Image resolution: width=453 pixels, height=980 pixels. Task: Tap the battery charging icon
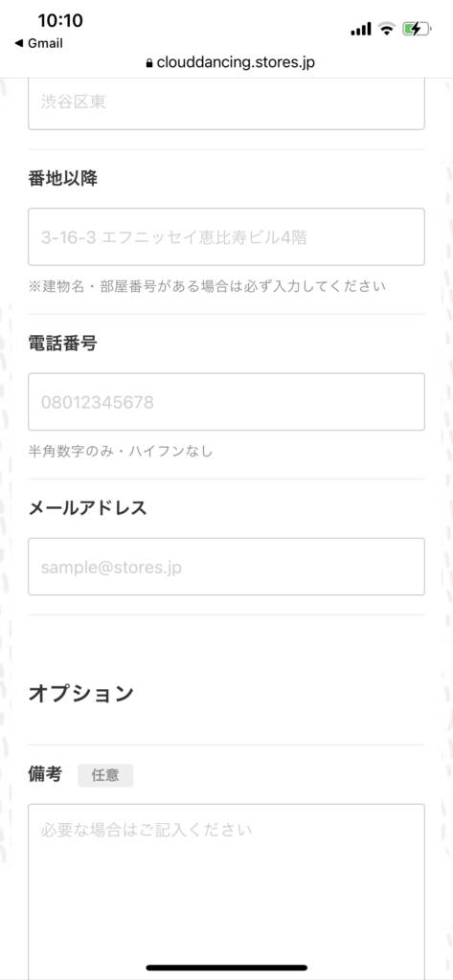[417, 29]
